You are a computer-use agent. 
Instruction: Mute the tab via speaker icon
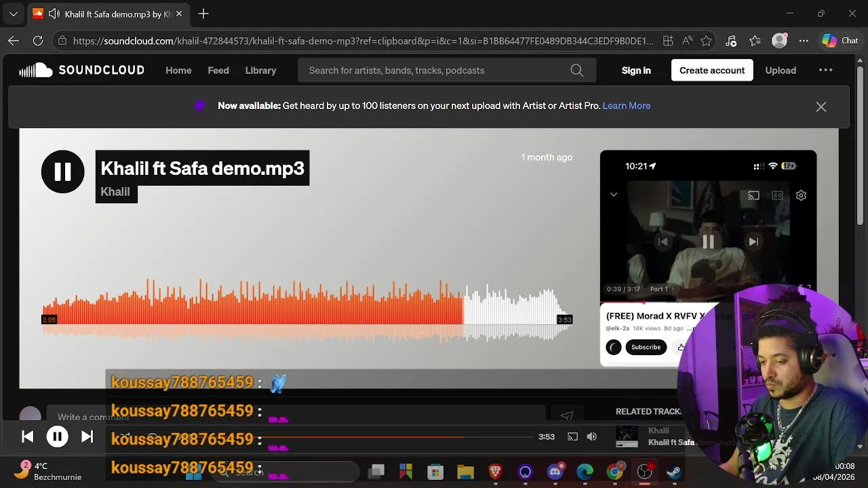click(x=54, y=14)
